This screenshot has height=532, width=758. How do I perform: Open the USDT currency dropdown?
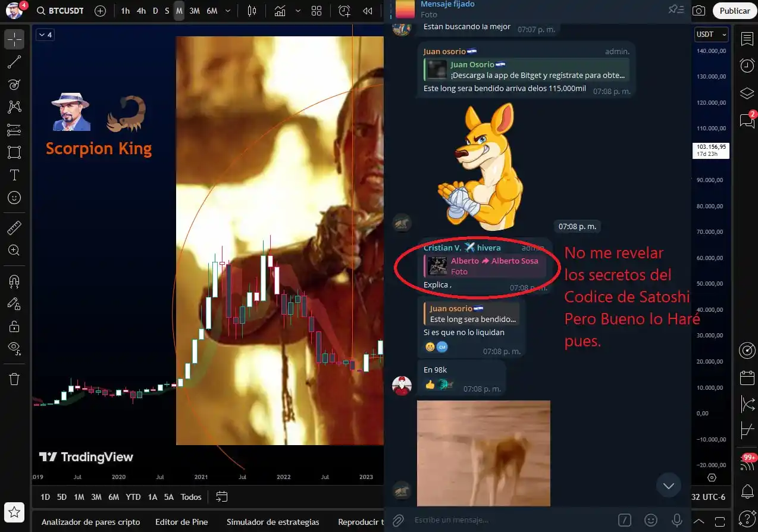(711, 35)
